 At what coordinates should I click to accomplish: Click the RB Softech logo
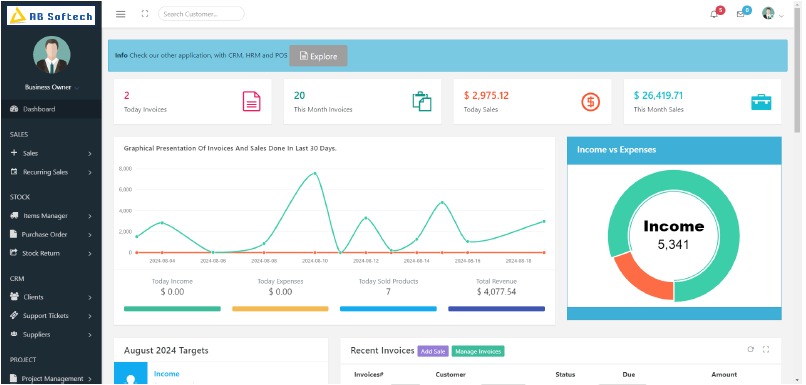tap(51, 16)
